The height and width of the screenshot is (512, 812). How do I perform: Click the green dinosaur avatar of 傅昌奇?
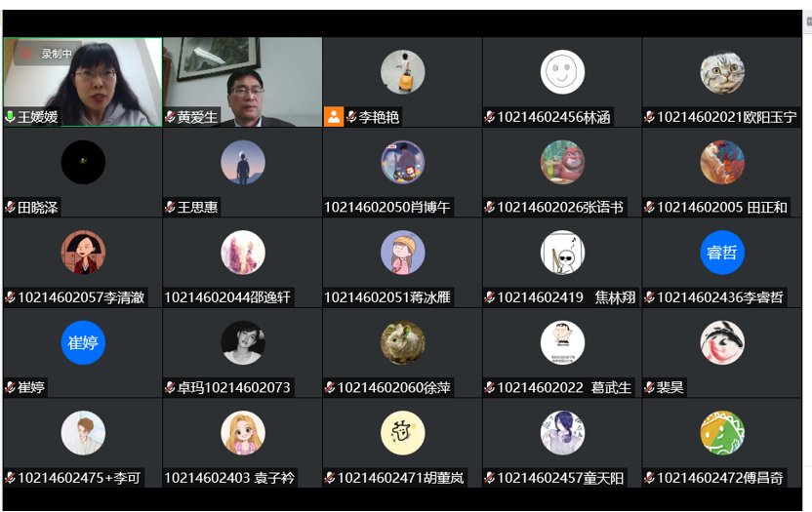click(x=722, y=433)
